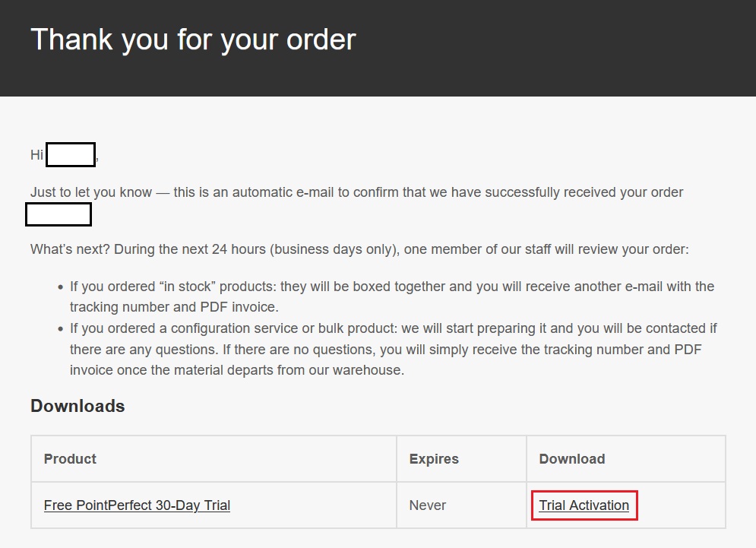The width and height of the screenshot is (756, 548).
Task: Click the "Hi" greeting text
Action: click(36, 155)
